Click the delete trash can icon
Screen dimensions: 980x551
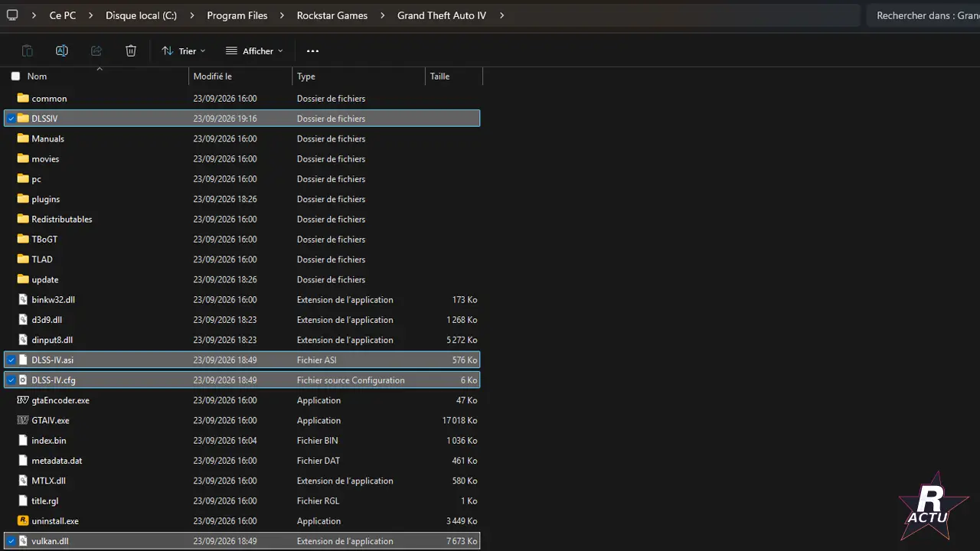coord(131,51)
